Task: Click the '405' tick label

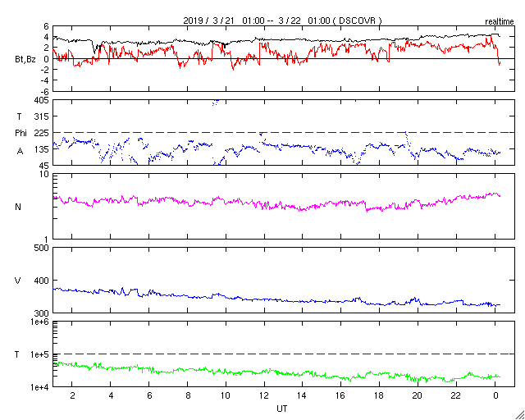Action: pos(42,100)
